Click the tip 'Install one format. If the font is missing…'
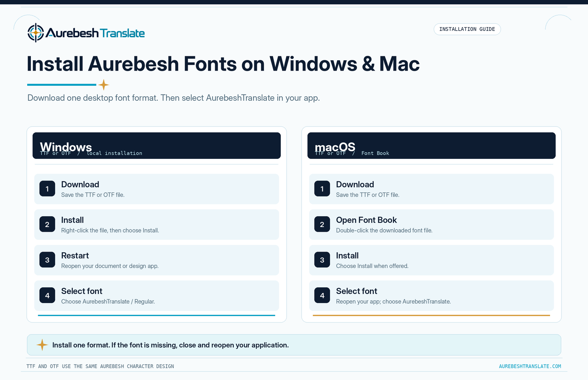The height and width of the screenshot is (380, 588). point(171,345)
